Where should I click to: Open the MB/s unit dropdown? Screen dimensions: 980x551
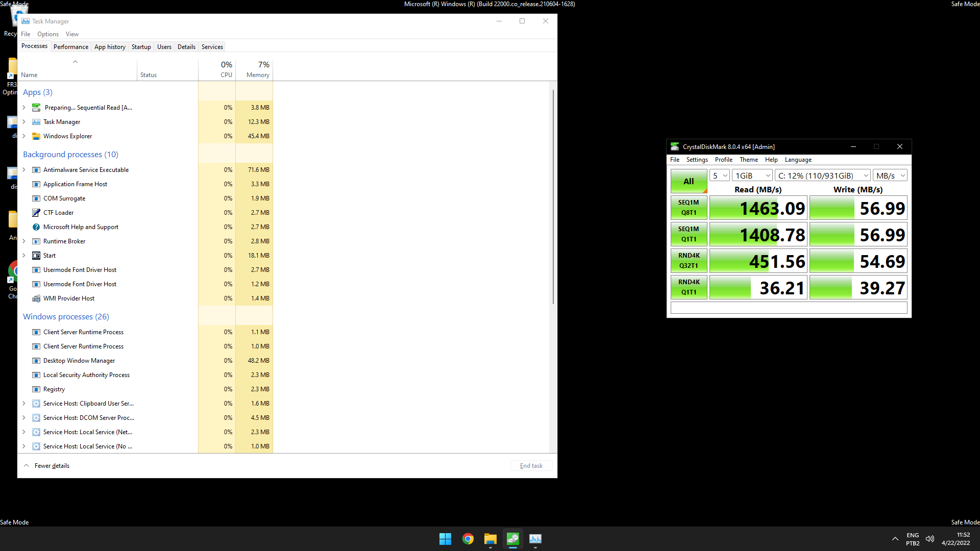[890, 176]
